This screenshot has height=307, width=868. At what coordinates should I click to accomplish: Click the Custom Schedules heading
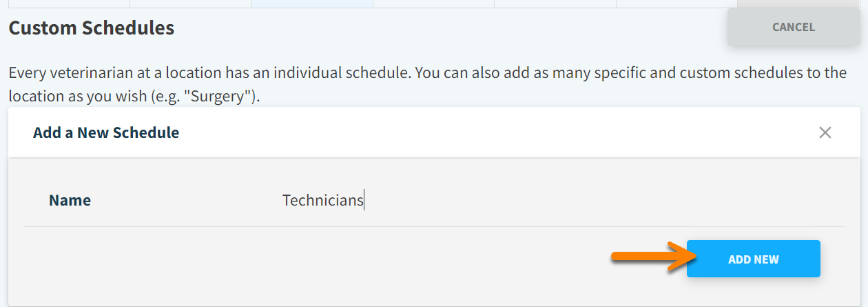pos(91,28)
